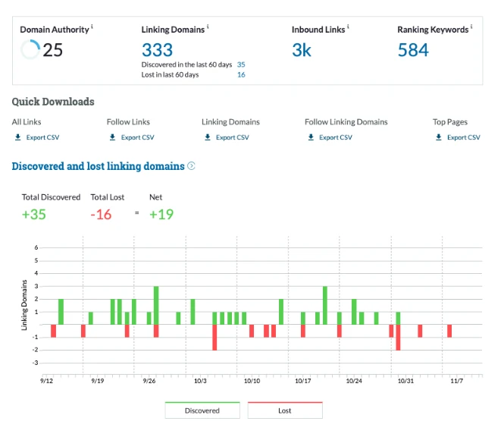
Task: Click the Linking Domains info icon
Action: [x=208, y=27]
